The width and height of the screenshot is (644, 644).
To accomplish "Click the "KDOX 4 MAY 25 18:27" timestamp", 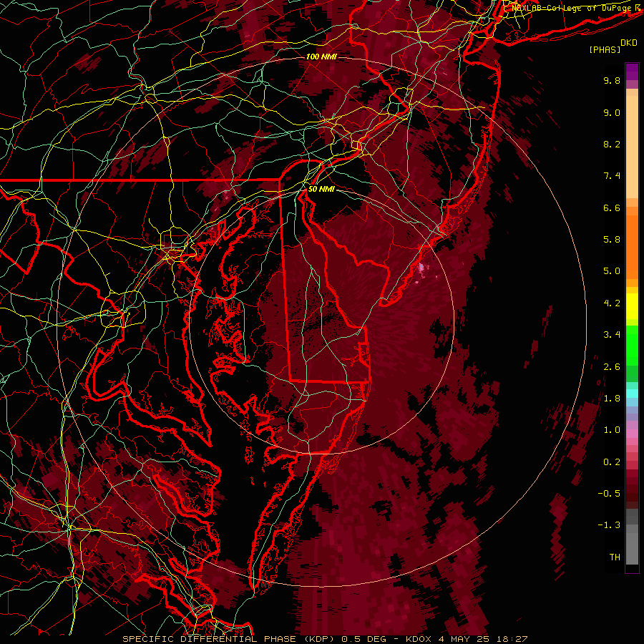I will 467,639.
